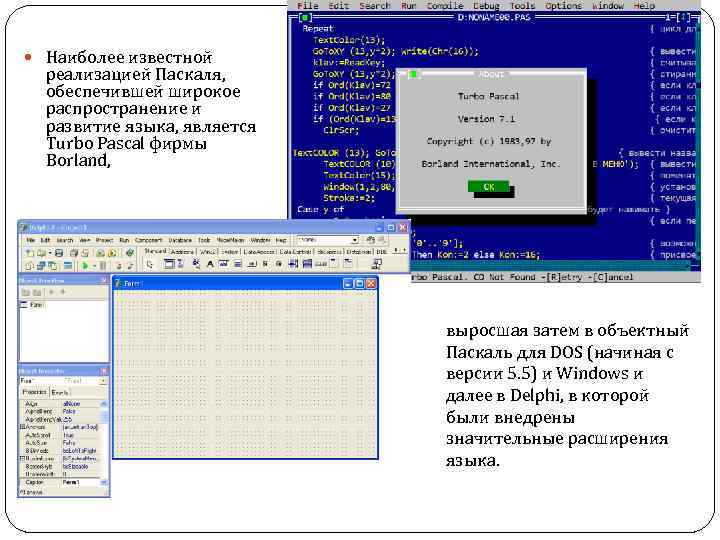Click the New items icon in Delphi toolbar
720x540 pixels.
[x=30, y=253]
